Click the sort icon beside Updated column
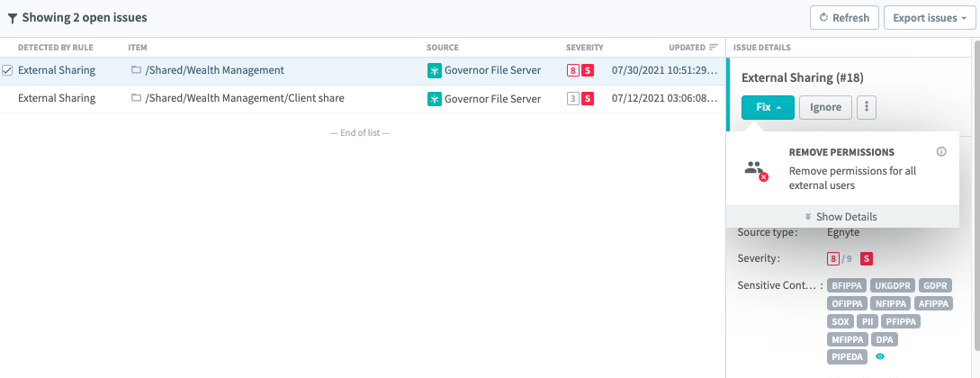The height and width of the screenshot is (378, 980). coord(714,48)
